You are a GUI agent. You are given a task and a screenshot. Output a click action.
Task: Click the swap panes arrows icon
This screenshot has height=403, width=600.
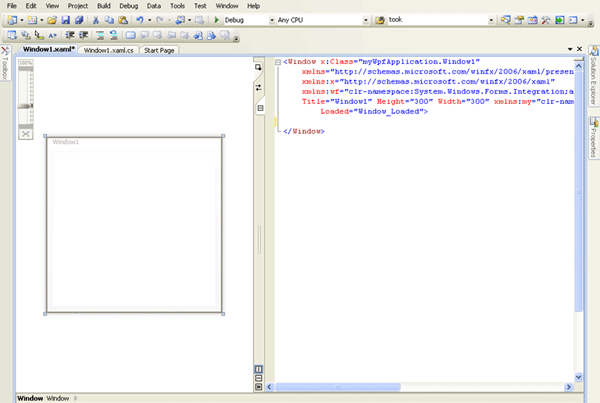coord(260,87)
